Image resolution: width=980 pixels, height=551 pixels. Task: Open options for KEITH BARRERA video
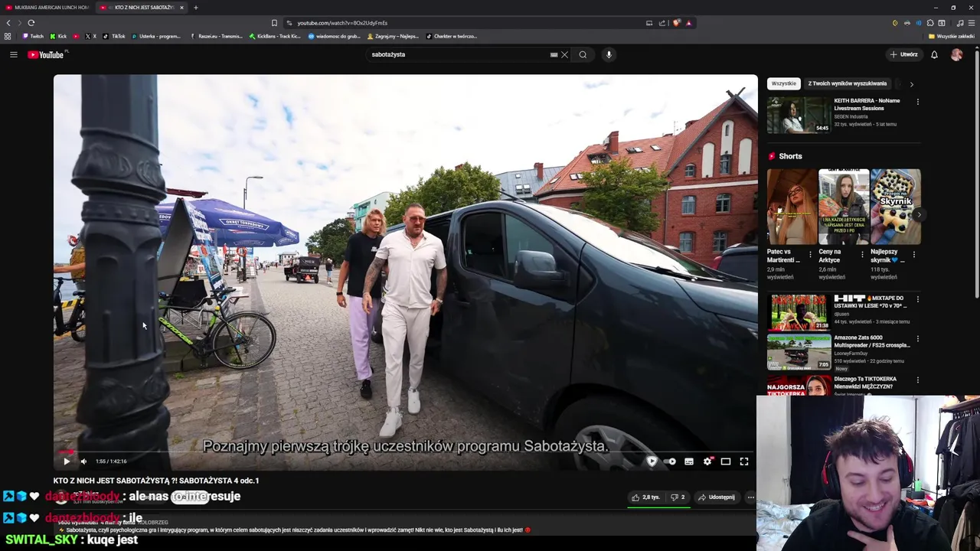pyautogui.click(x=918, y=102)
